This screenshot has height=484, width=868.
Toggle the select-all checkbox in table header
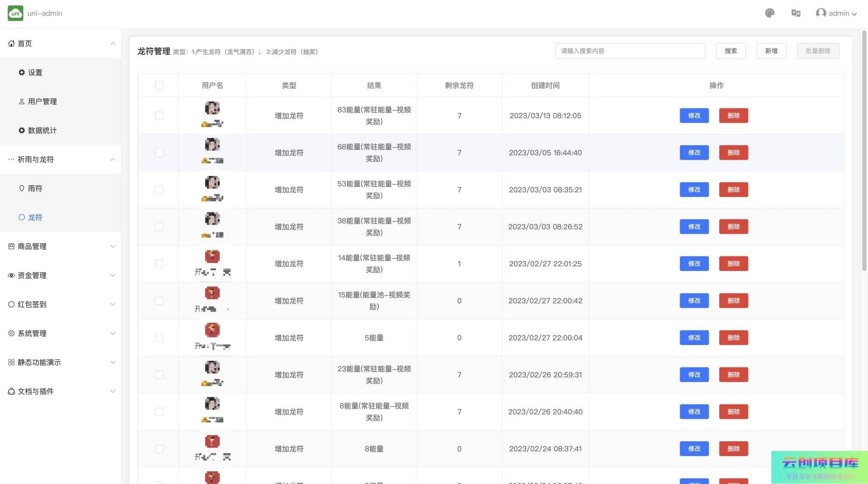(x=159, y=86)
